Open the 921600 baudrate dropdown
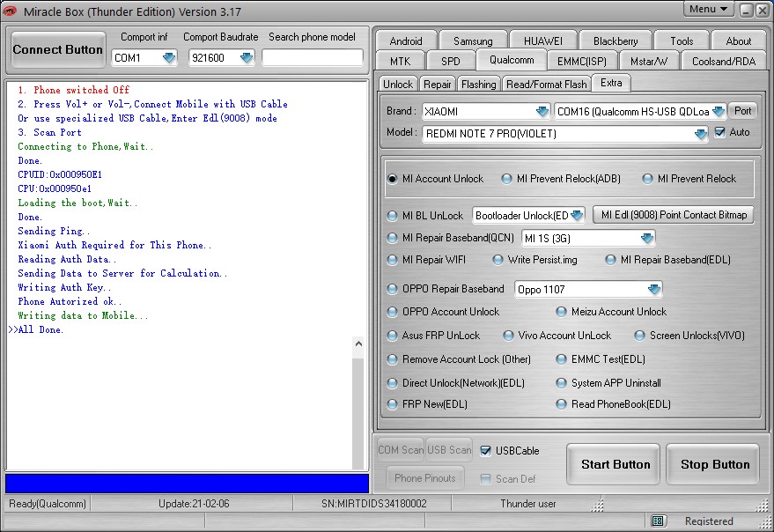The width and height of the screenshot is (774, 532). point(246,58)
